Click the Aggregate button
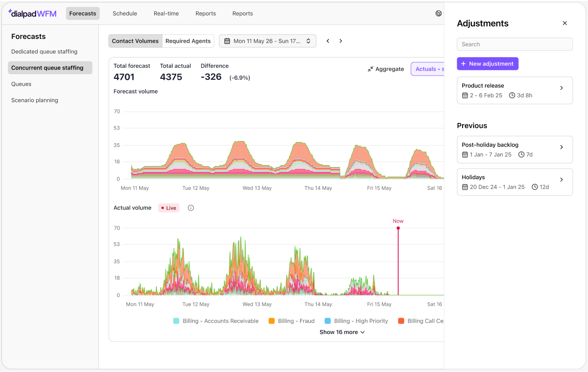The width and height of the screenshot is (588, 372). point(385,69)
